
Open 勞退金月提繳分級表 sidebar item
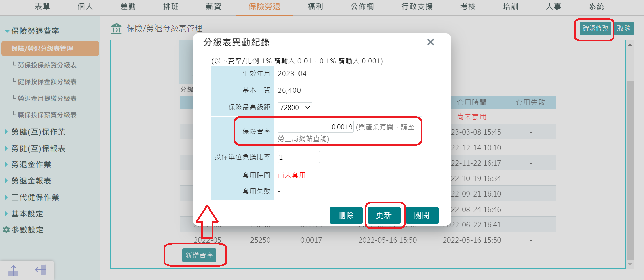(x=47, y=99)
